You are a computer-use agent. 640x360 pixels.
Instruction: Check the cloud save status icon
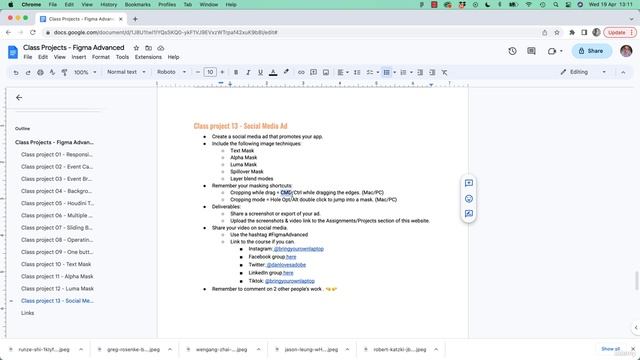pos(161,48)
